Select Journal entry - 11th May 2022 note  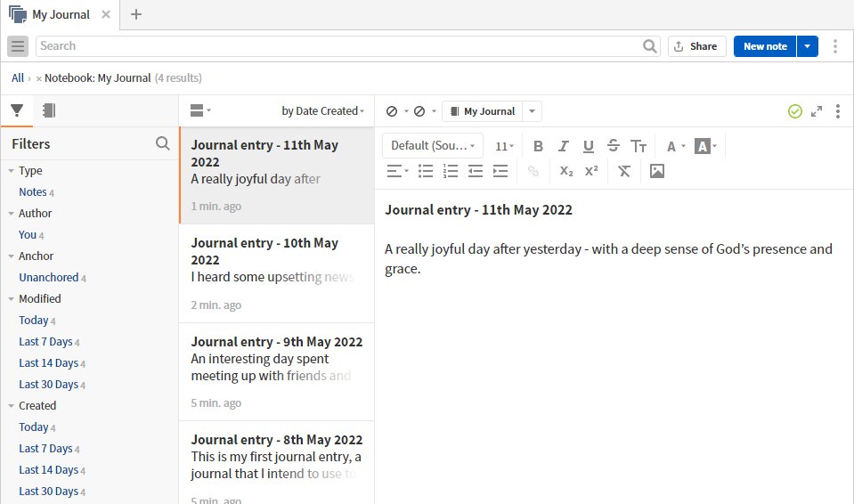277,175
